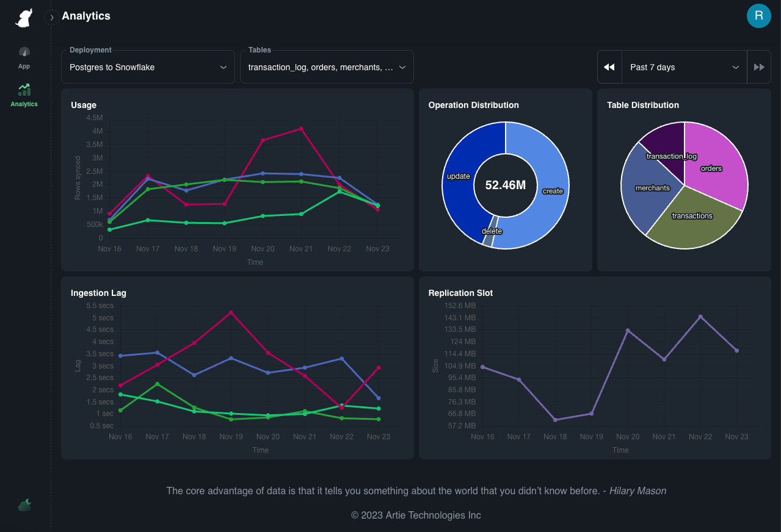Select the Analytics chart icon in sidebar
The image size is (781, 532).
pos(24,90)
